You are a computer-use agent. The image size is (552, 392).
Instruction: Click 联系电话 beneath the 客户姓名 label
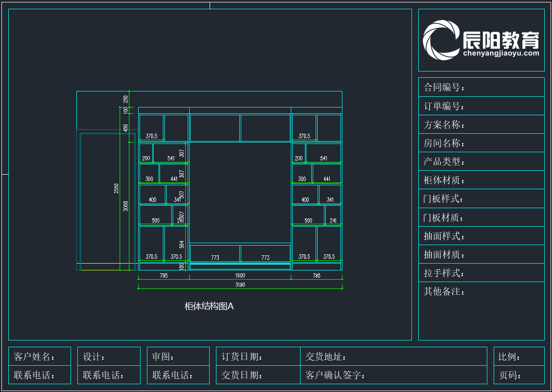pos(34,375)
